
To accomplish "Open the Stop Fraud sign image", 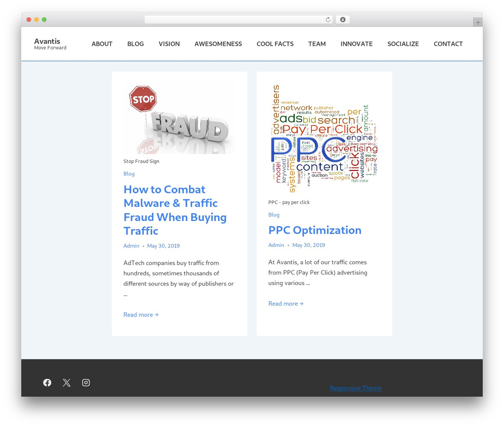I will [x=180, y=119].
